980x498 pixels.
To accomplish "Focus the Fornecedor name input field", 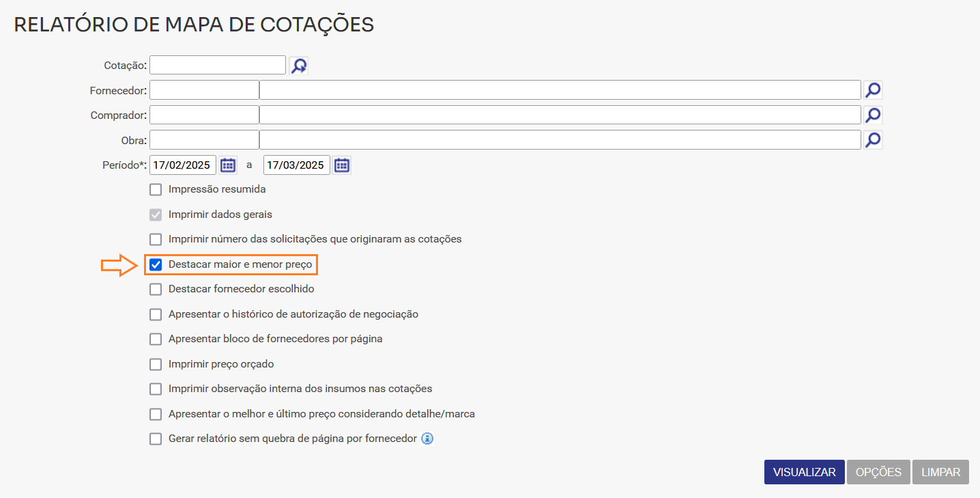I will pos(560,90).
